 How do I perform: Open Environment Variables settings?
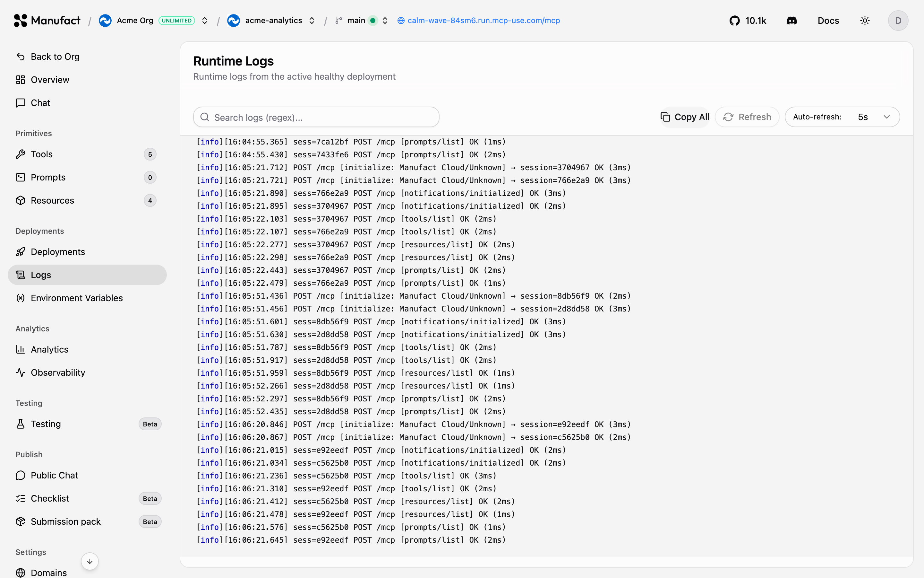(87, 298)
